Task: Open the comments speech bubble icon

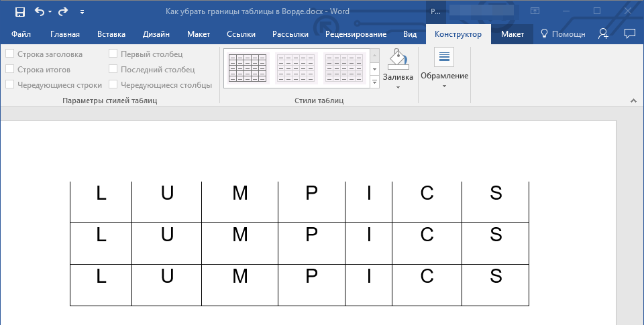Action: point(629,34)
